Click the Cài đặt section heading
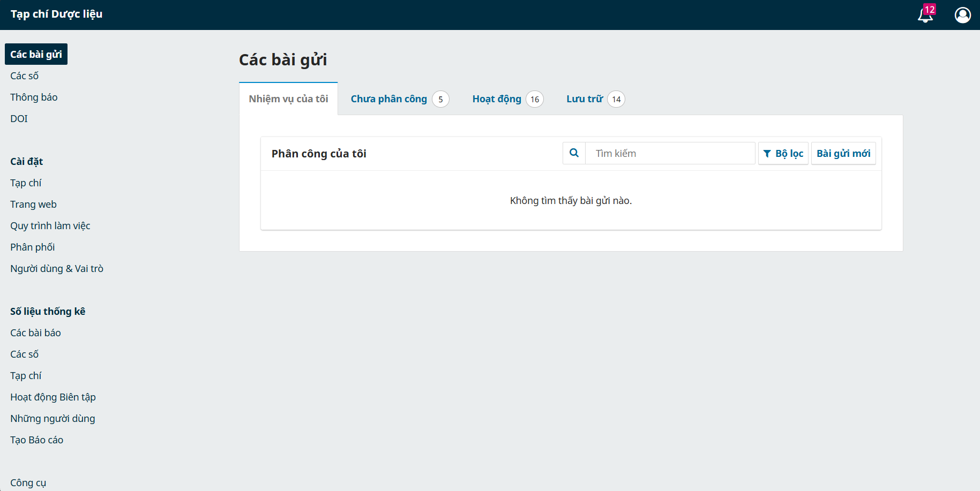This screenshot has width=980, height=491. pyautogui.click(x=26, y=161)
